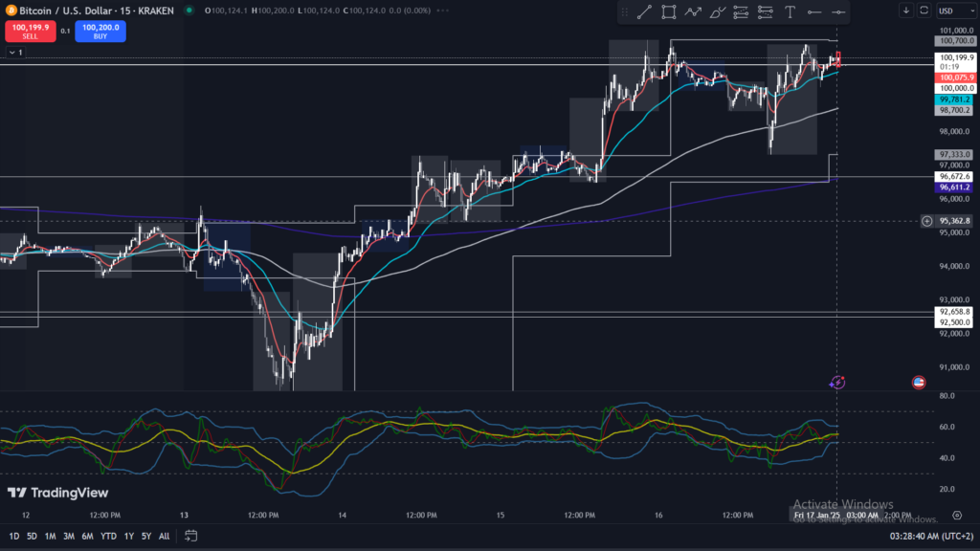Select the Rectangle drawing tool
Screen dimensions: 980x551
coord(668,12)
